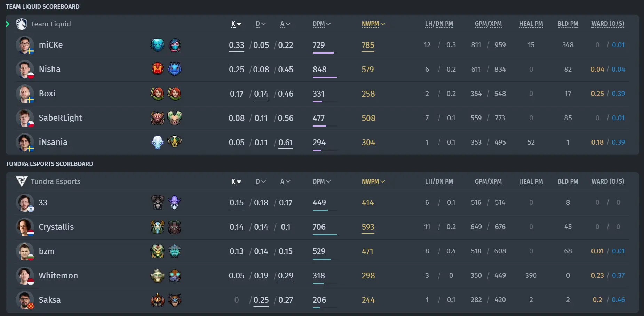Open the Whitemon player link
This screenshot has width=644, height=316.
click(x=58, y=276)
